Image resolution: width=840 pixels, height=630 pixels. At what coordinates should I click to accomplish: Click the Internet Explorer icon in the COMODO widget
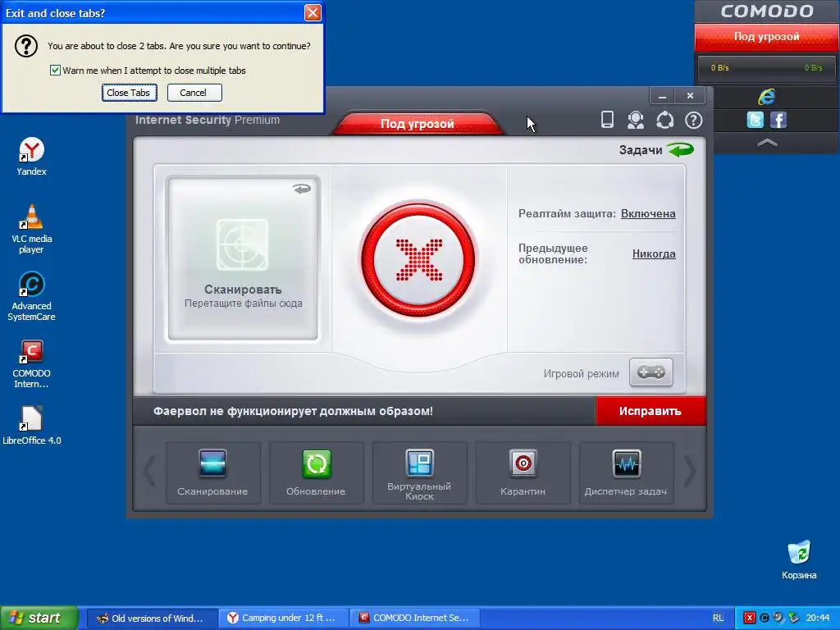(x=767, y=97)
